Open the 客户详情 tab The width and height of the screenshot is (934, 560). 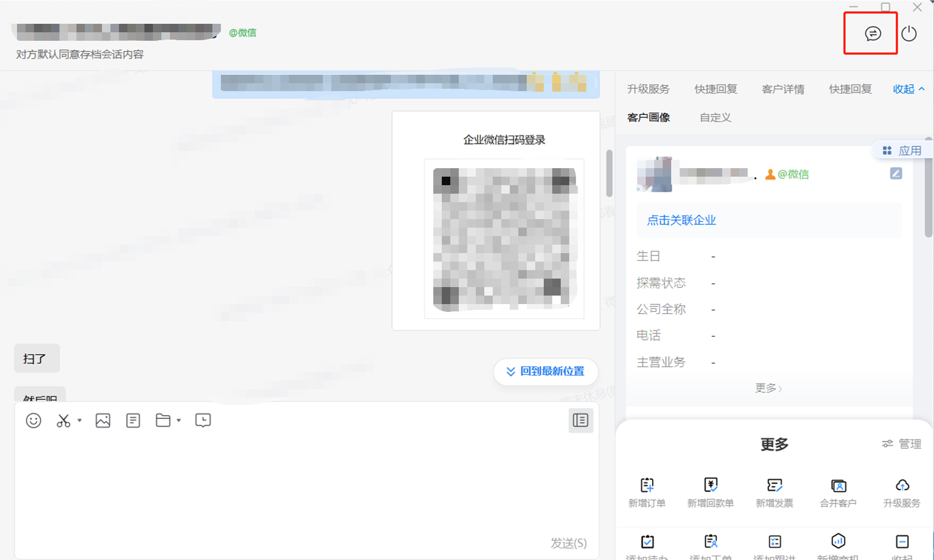pos(783,89)
